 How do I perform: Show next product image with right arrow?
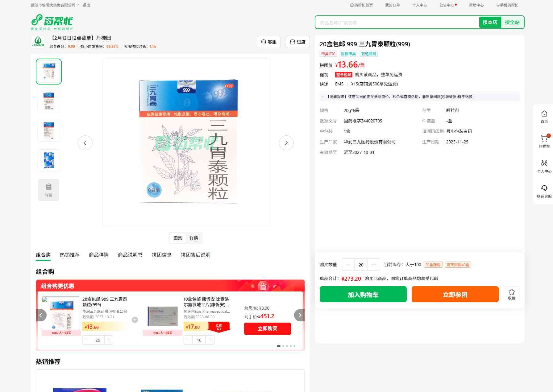pyautogui.click(x=286, y=143)
